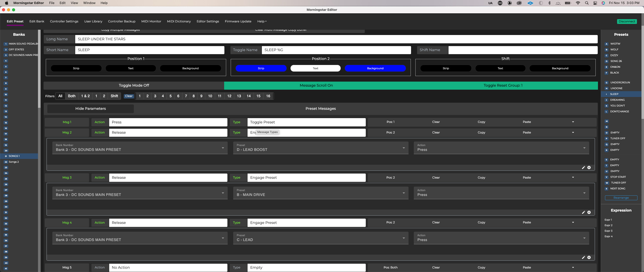Click the delete X icon for Msg 4
The height and width of the screenshot is (272, 644).
pyautogui.click(x=589, y=257)
